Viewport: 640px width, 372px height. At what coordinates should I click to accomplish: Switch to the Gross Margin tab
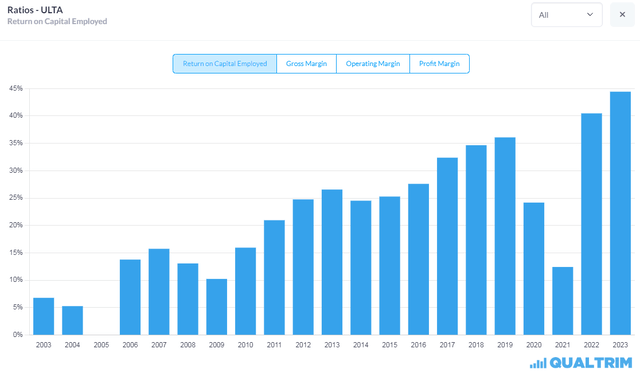coord(307,64)
